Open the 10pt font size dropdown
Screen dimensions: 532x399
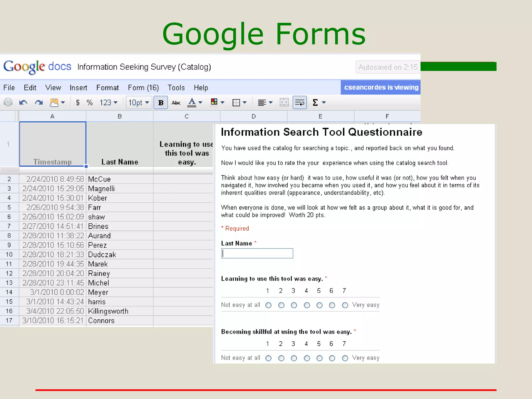pyautogui.click(x=139, y=103)
